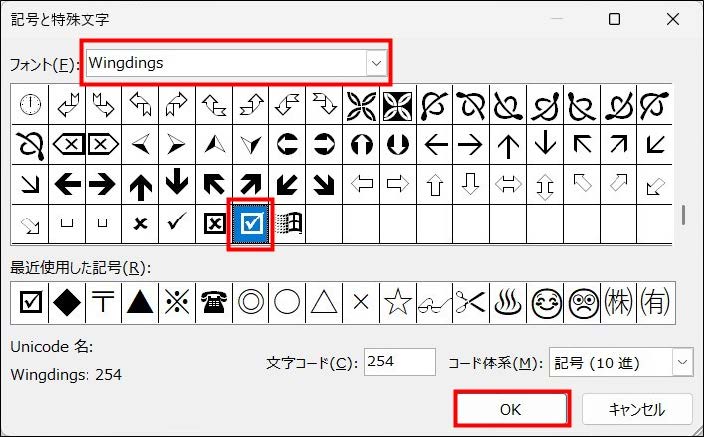704x437 pixels.
Task: Insert the recent eyeglasses symbol
Action: point(435,303)
